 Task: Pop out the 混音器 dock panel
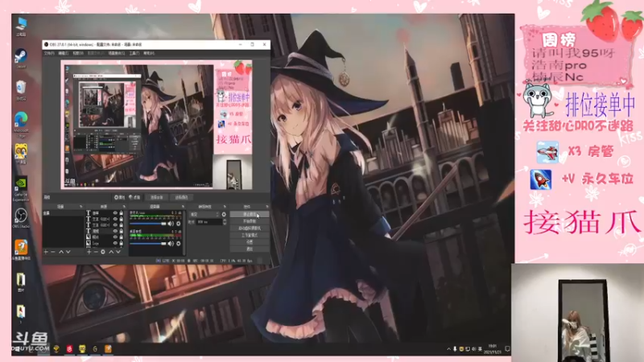[x=184, y=207]
